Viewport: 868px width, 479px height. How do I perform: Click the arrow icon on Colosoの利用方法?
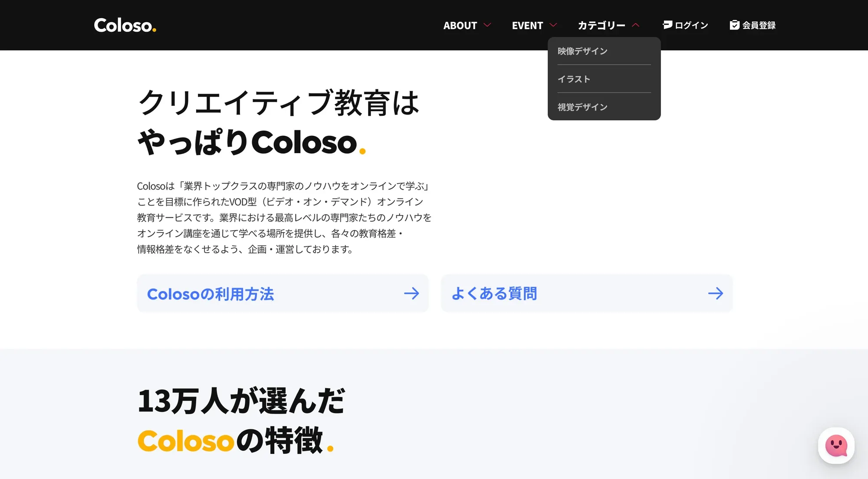click(x=411, y=294)
